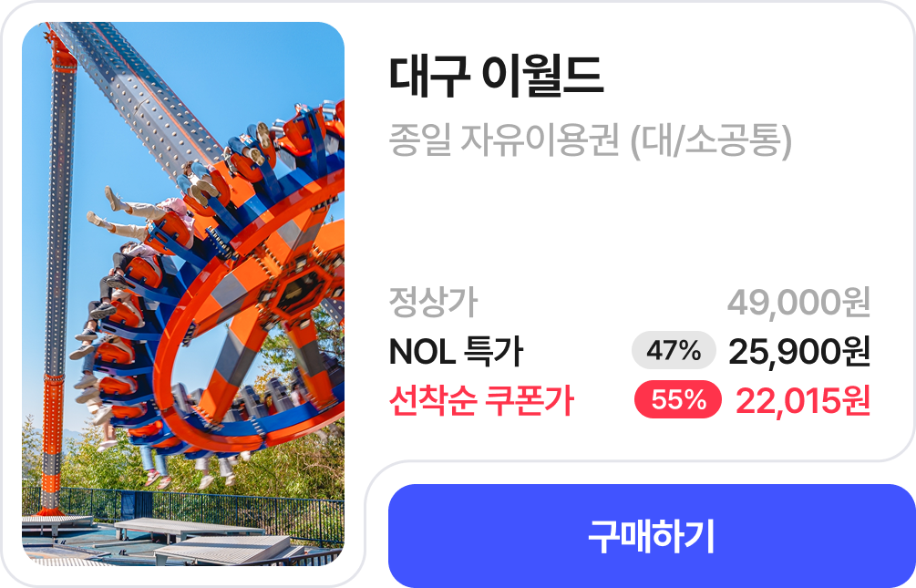This screenshot has width=916, height=588.
Task: Click the red 선착순 쿠폰가 label
Action: point(481,400)
